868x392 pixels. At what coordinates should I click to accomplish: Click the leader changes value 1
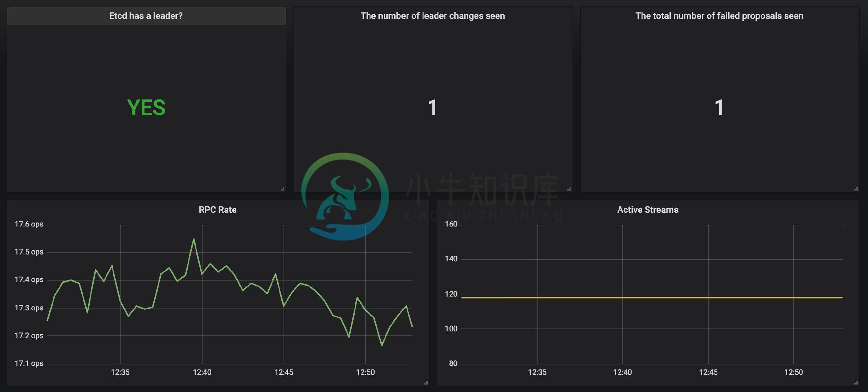pos(432,108)
